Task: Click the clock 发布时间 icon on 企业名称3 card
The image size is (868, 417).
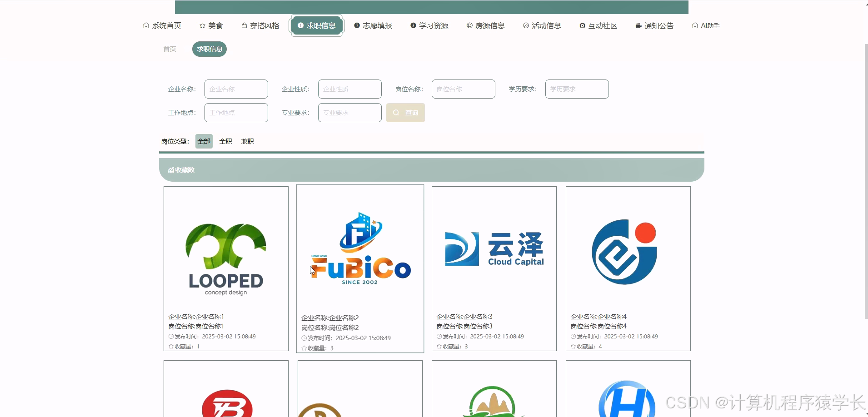Action: (x=439, y=337)
